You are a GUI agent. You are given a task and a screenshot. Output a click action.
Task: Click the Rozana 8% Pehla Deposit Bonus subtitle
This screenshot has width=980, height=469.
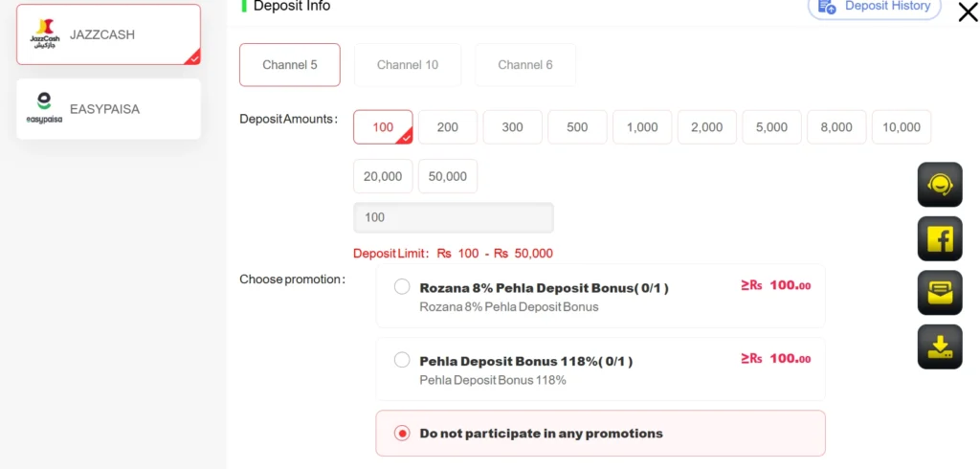coord(509,307)
